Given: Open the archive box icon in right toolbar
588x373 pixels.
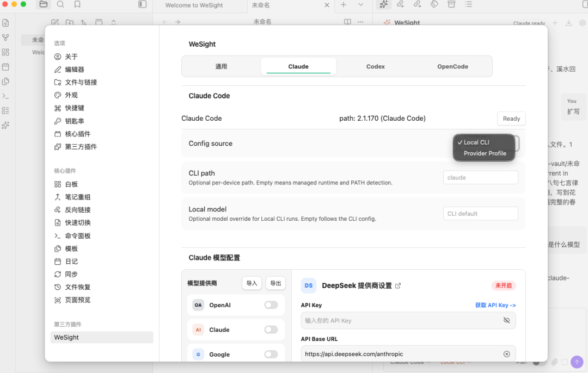Looking at the screenshot, I should pos(451,4).
